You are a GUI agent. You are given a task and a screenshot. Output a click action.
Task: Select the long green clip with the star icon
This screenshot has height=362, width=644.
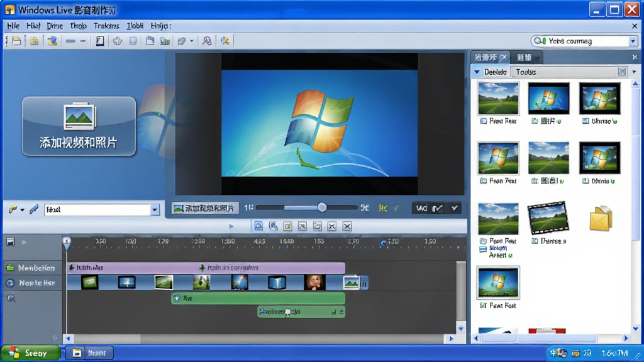coord(258,299)
